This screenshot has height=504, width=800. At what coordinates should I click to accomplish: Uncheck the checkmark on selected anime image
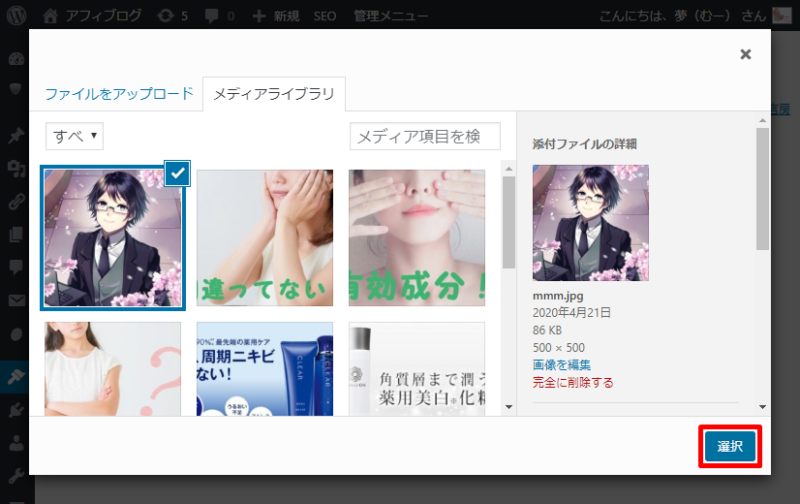coord(177,174)
